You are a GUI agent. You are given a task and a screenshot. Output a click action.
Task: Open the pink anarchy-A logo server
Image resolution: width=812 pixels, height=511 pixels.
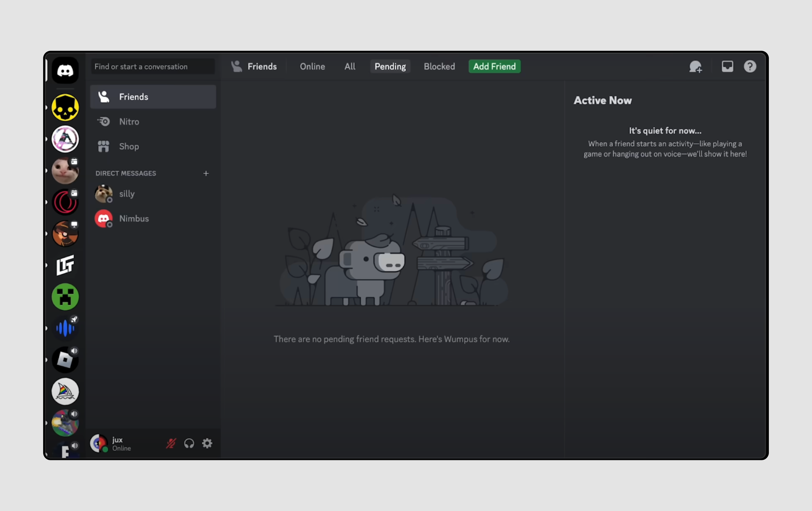(x=65, y=139)
